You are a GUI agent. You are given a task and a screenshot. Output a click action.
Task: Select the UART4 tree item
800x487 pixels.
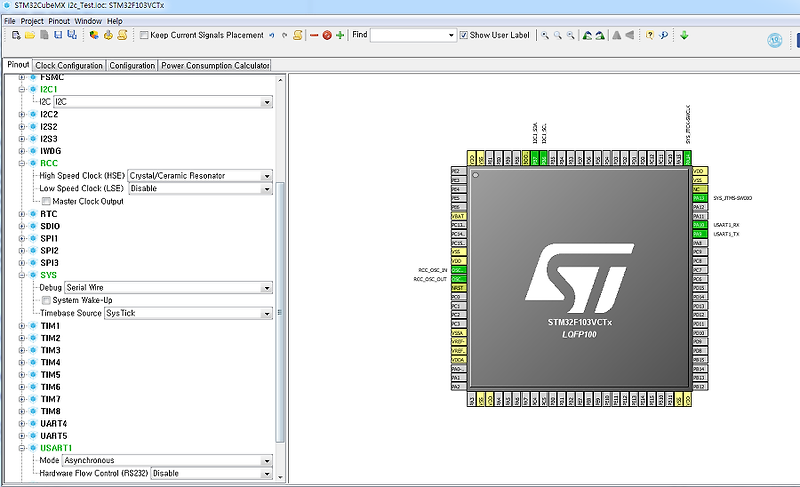tap(54, 423)
